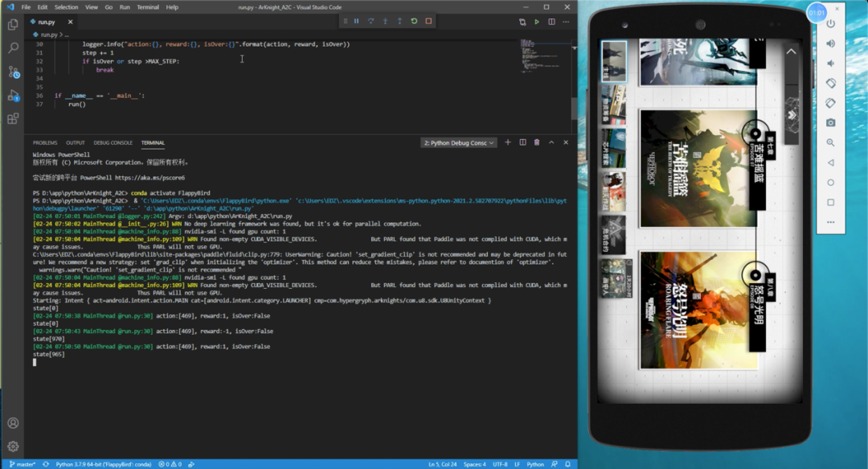Image resolution: width=868 pixels, height=469 pixels.
Task: Click Ln 5, Col 24 in status bar
Action: click(442, 464)
